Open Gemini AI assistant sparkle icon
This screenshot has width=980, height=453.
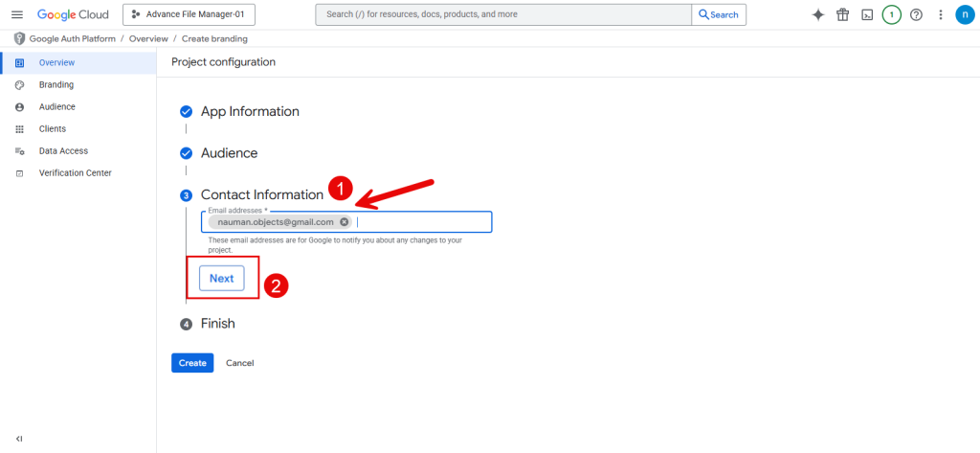point(818,15)
